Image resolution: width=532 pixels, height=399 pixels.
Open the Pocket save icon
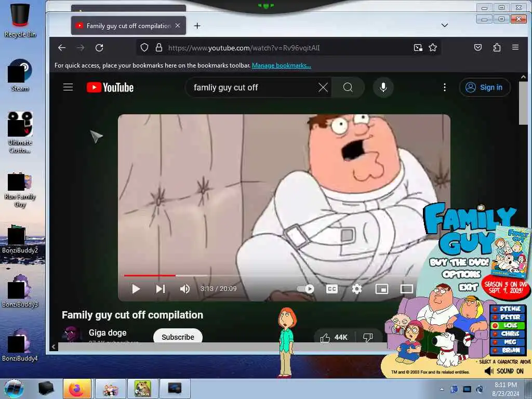[478, 47]
